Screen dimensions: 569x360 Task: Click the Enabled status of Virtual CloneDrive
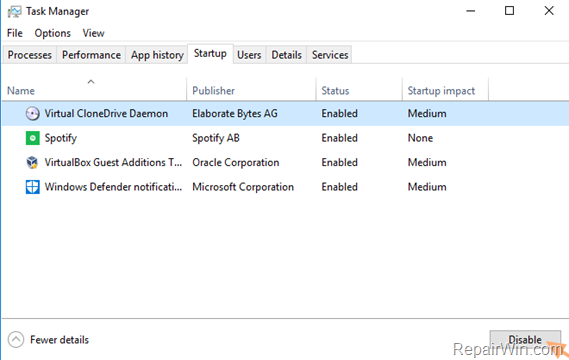tap(340, 114)
